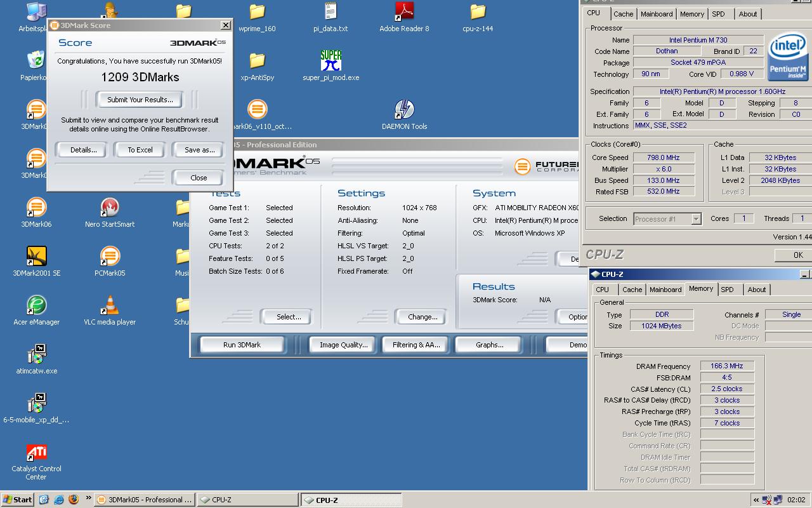Click the 1209 3DMarks score text
The height and width of the screenshot is (508, 812).
point(140,77)
